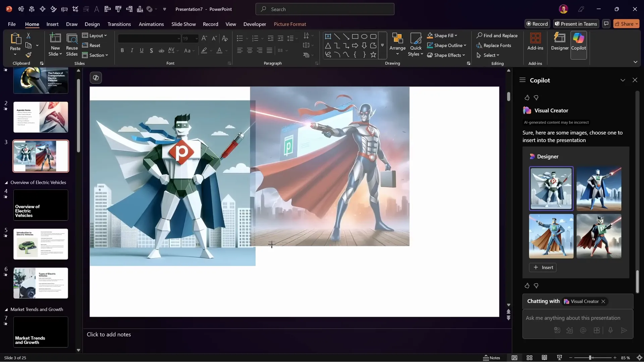Open the Reuse Slides tool
This screenshot has height=362, width=644.
coord(72,45)
